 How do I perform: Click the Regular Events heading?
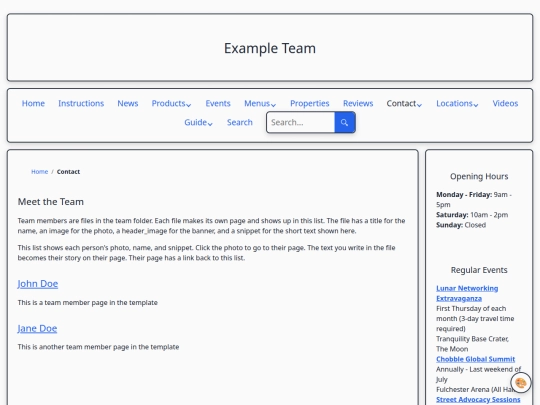point(479,270)
